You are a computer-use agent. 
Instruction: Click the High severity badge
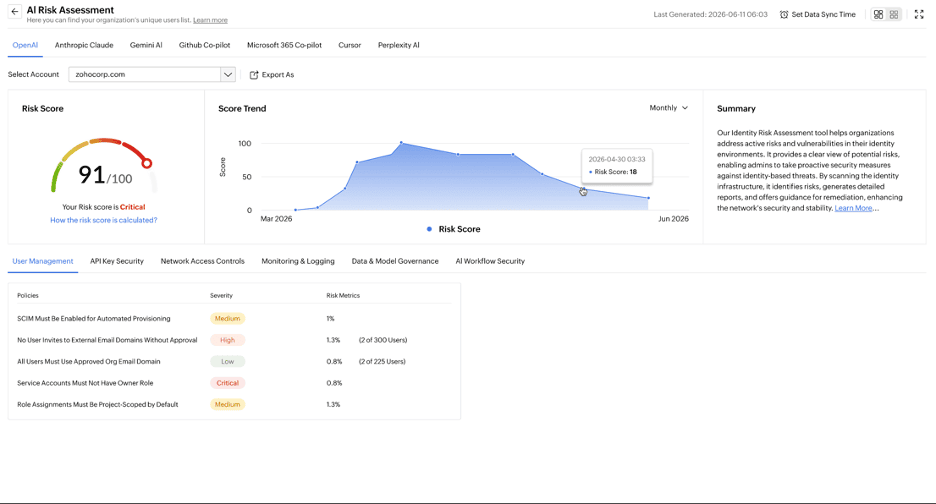227,340
